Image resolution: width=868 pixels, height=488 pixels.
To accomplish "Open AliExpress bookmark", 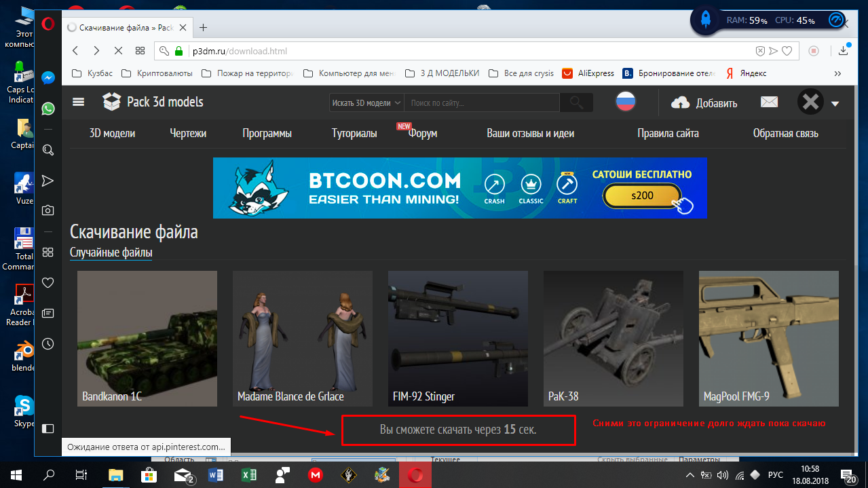I will click(x=588, y=73).
